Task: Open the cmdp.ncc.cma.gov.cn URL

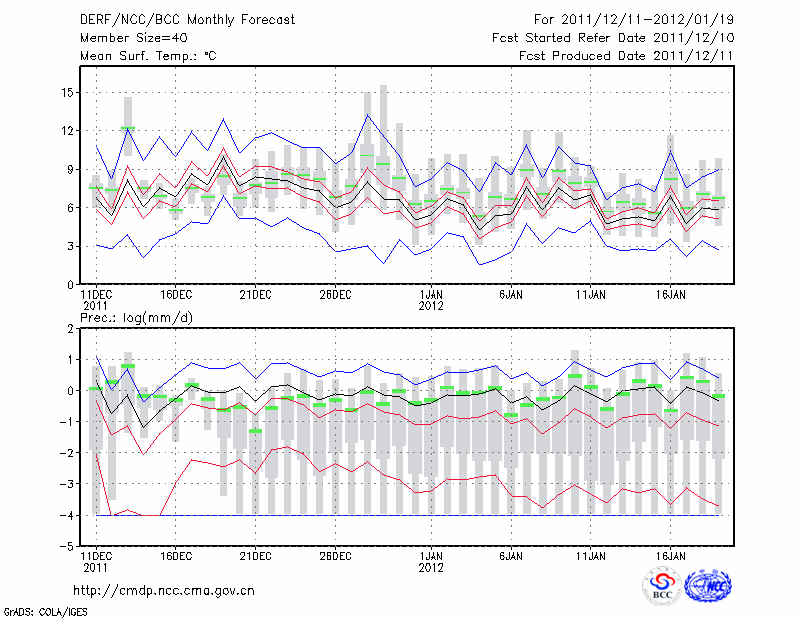Action: point(164,590)
